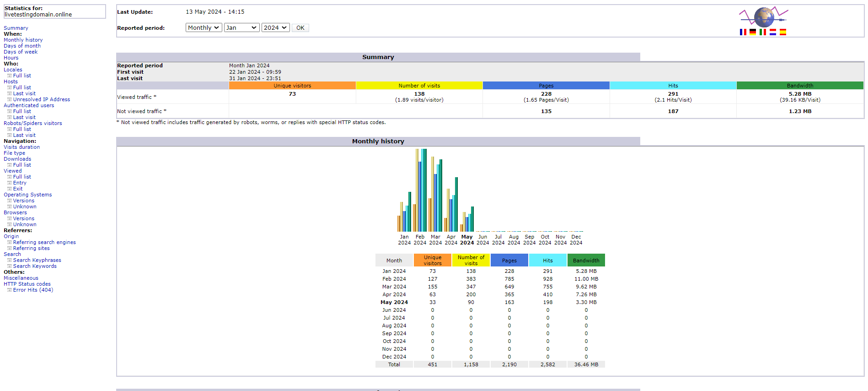Open the Monthly period type dropdown

pos(204,28)
